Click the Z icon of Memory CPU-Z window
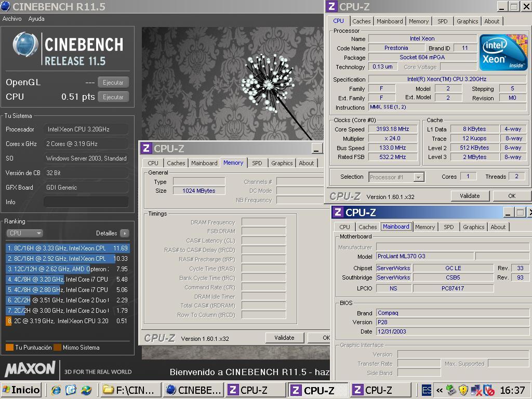 (146, 148)
